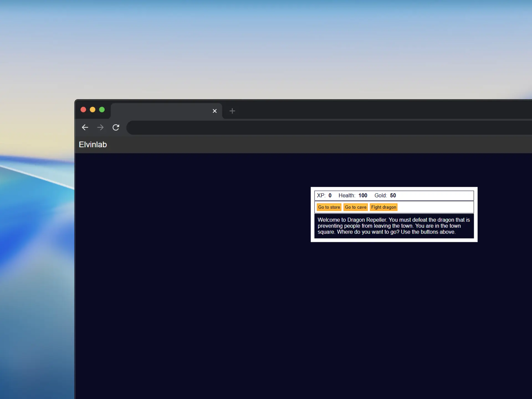The height and width of the screenshot is (399, 532).
Task: Click the red traffic light button
Action: [83, 109]
